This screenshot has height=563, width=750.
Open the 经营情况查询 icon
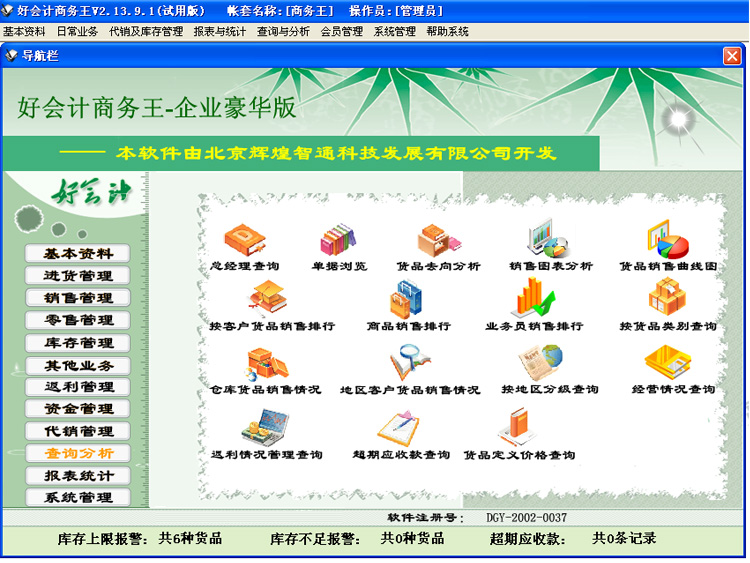(x=668, y=363)
